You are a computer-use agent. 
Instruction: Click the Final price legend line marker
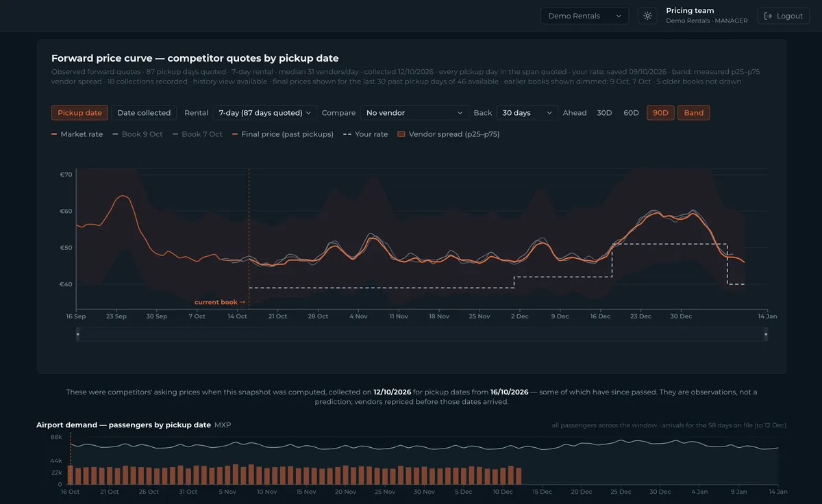[235, 134]
